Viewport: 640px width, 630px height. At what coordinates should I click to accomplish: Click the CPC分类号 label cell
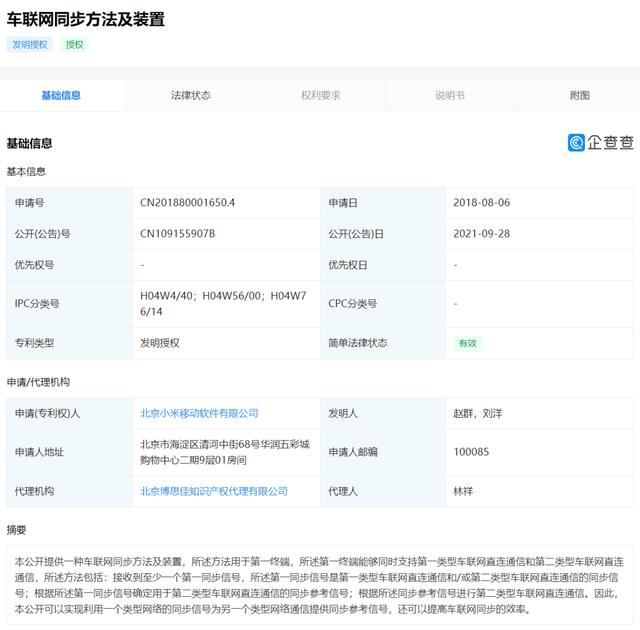tap(383, 304)
